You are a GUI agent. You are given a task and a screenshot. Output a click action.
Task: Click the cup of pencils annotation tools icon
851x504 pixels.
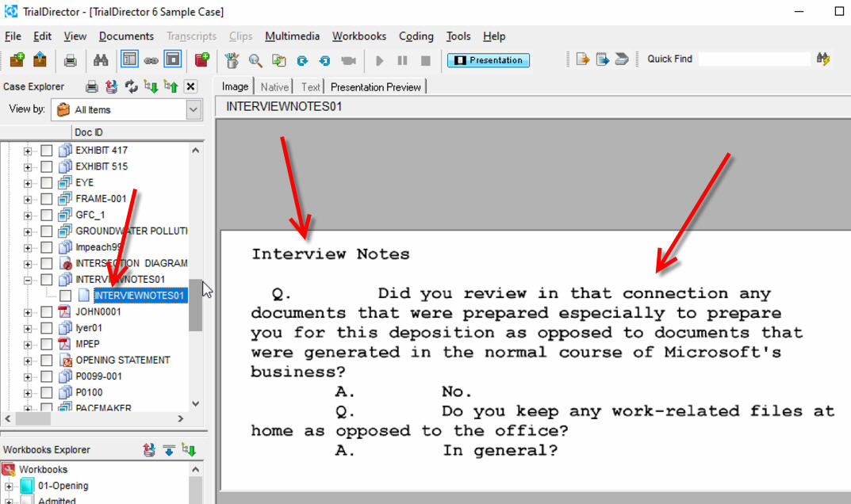pos(232,60)
